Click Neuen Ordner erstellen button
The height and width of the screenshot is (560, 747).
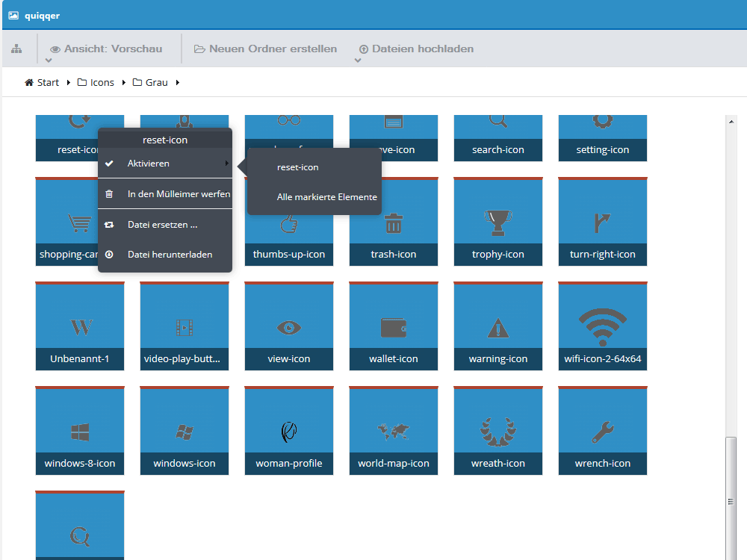coord(265,49)
